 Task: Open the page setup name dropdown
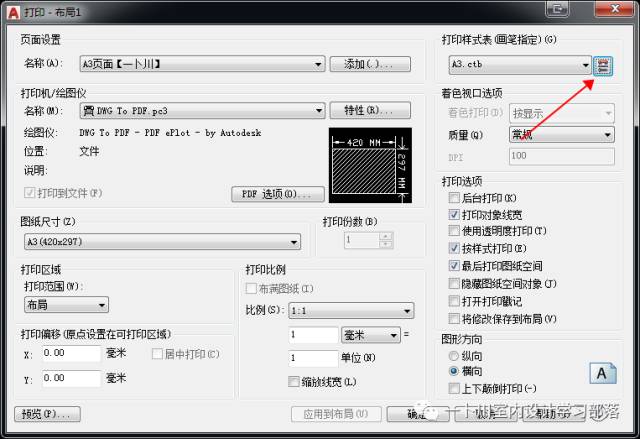[x=202, y=64]
